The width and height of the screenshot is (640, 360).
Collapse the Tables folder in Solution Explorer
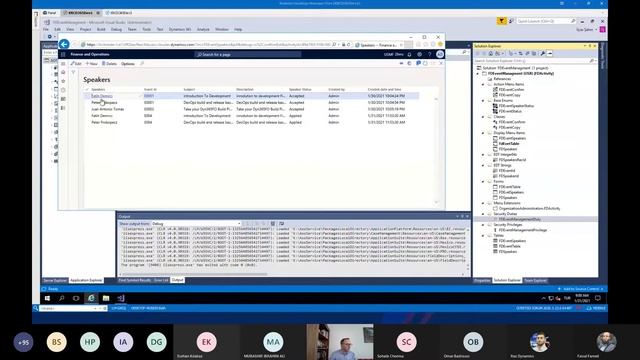(483, 236)
